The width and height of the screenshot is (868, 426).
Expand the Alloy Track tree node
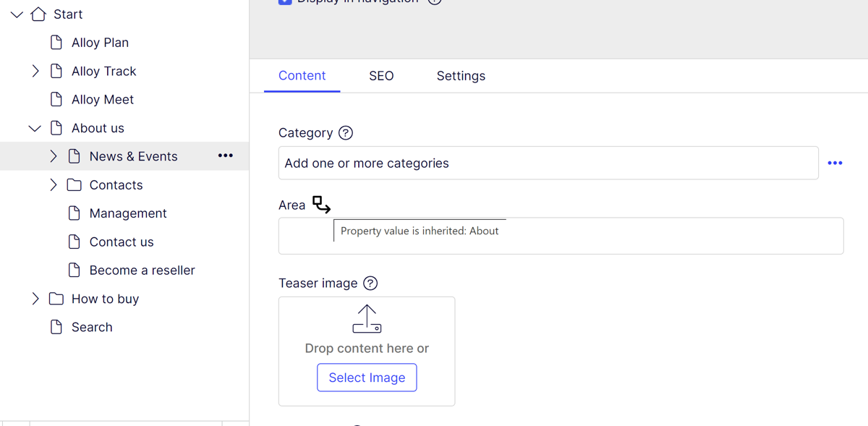[35, 71]
